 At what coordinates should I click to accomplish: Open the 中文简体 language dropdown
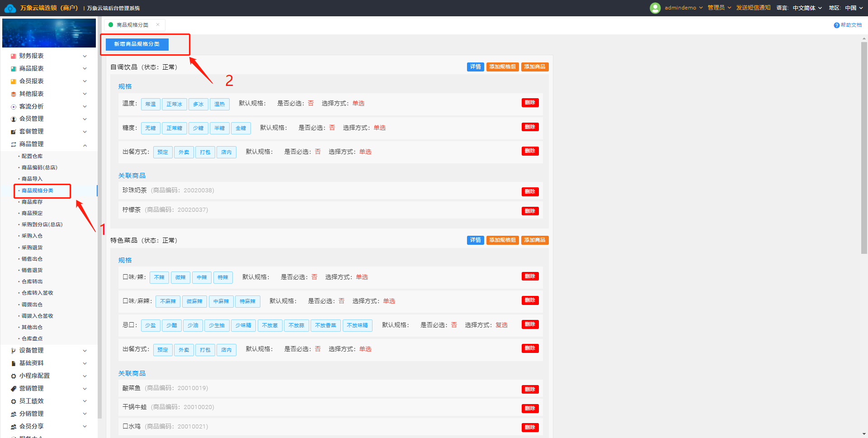(x=807, y=8)
